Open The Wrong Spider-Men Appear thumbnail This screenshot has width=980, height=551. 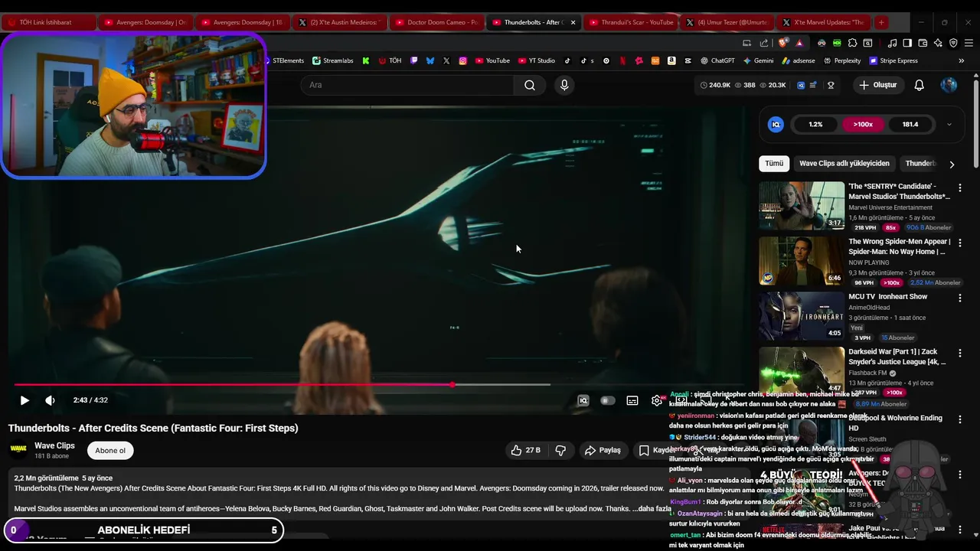click(802, 260)
